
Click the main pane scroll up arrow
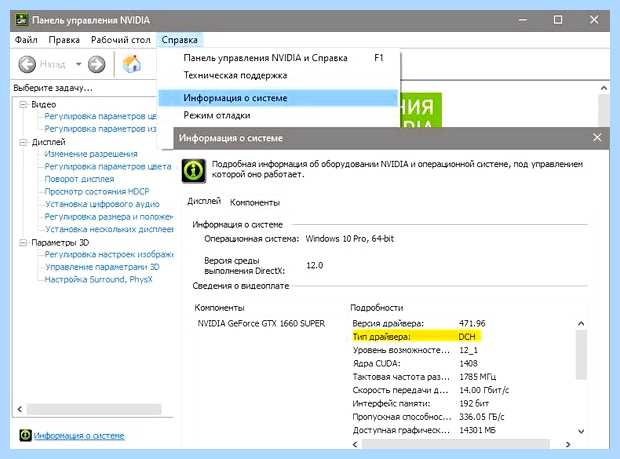(x=604, y=88)
